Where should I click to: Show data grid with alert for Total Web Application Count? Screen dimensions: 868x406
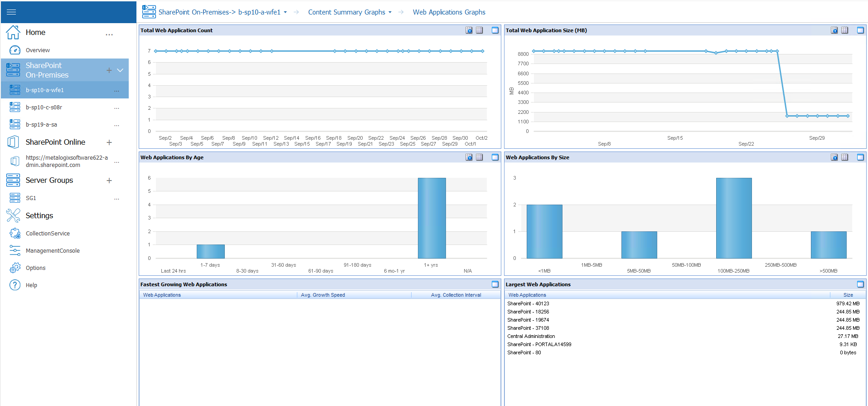point(469,30)
